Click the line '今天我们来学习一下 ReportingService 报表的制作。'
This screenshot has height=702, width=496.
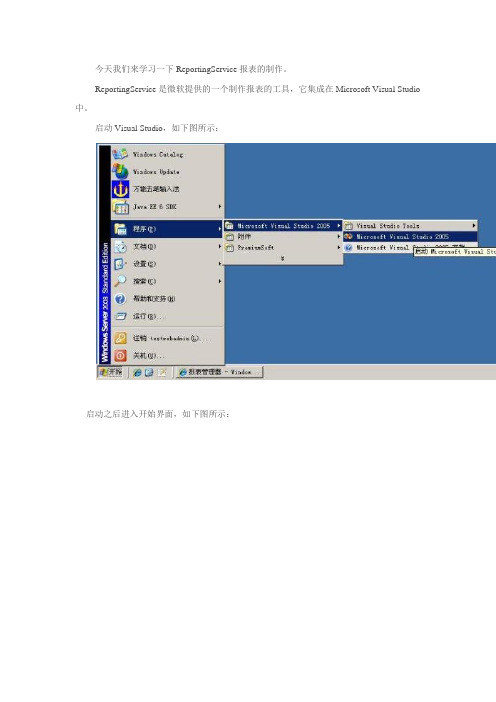192,69
